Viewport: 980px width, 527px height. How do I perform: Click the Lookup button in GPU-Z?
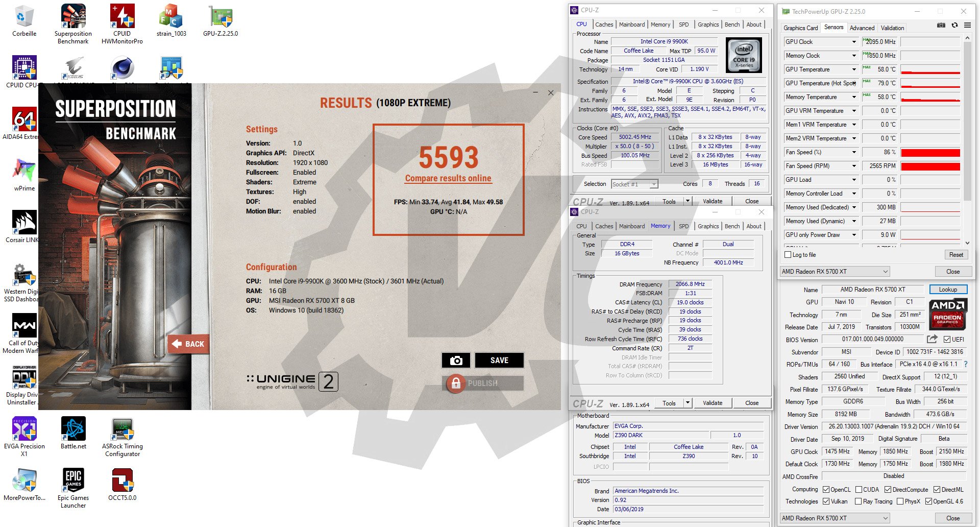click(x=948, y=290)
